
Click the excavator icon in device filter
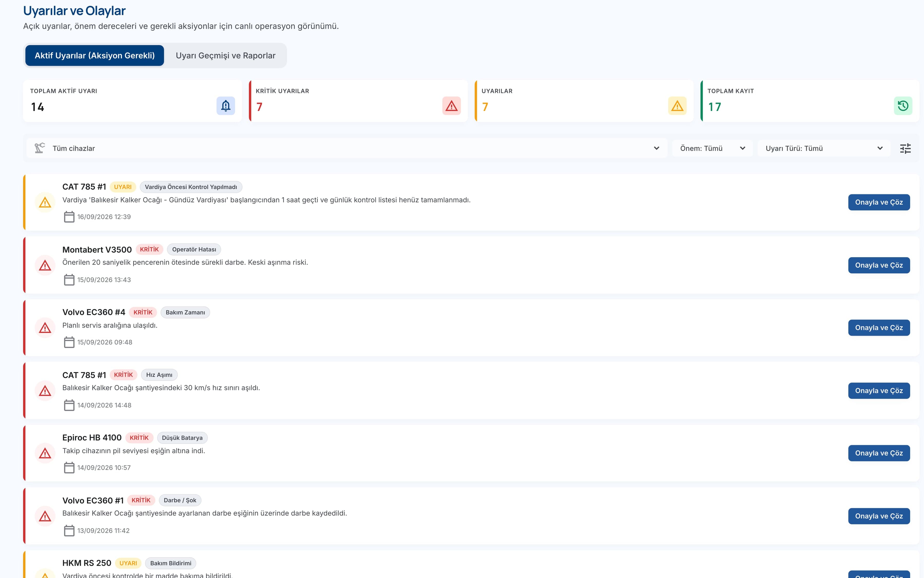coord(40,148)
